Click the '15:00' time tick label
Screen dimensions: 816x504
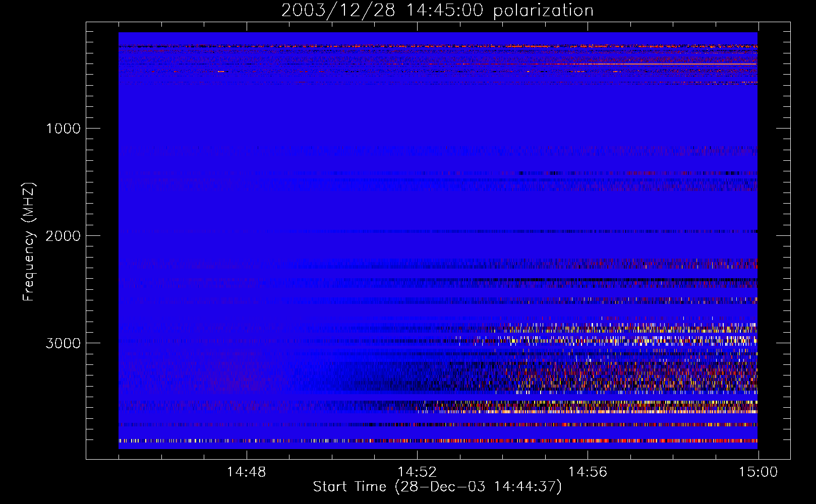coord(758,472)
